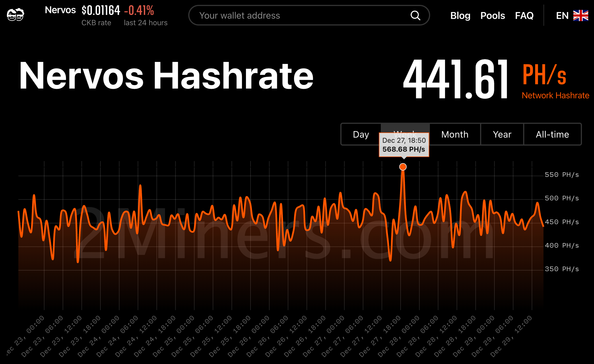Choose the Year range tab
This screenshot has height=364, width=594.
point(502,134)
